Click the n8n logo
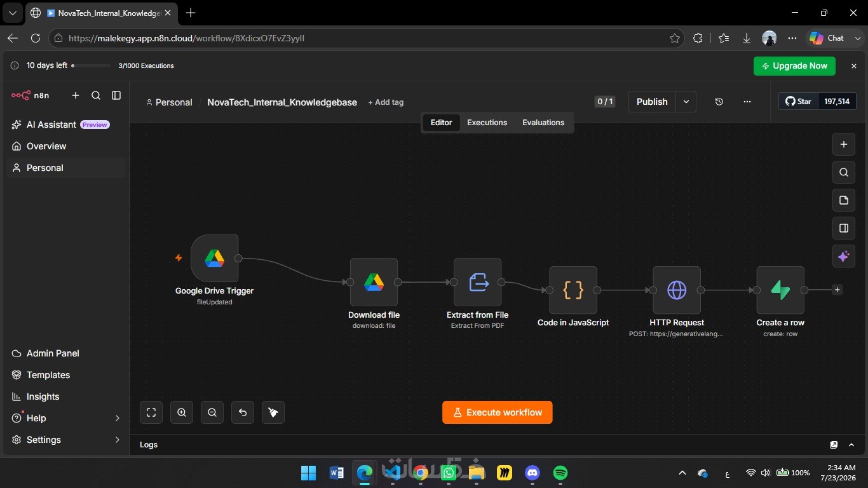This screenshot has width=868, height=488. (30, 95)
